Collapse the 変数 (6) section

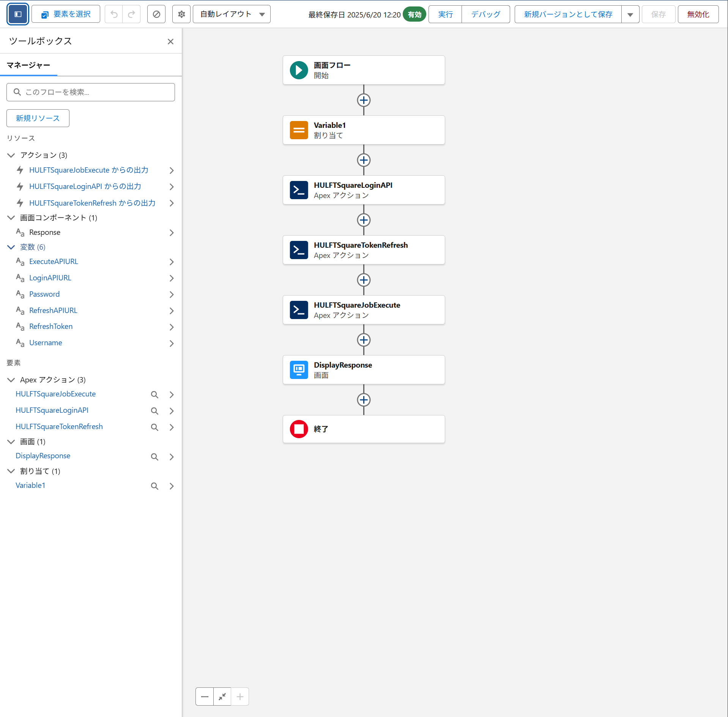coord(11,247)
